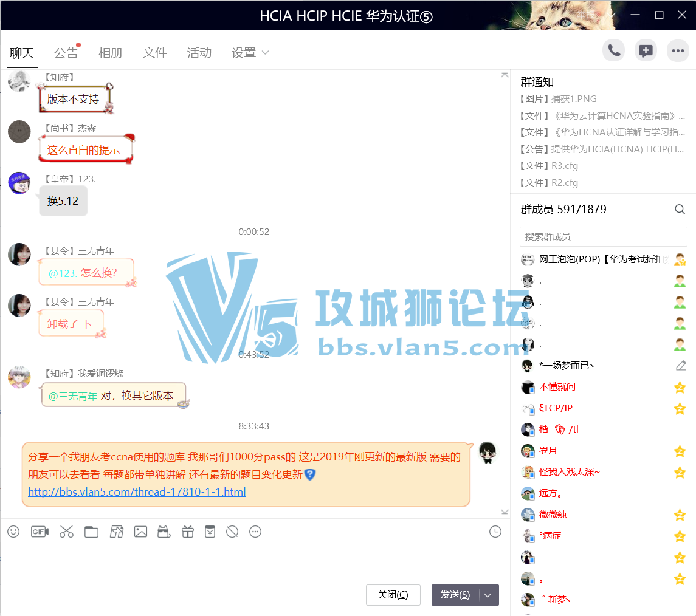This screenshot has width=696, height=616.
Task: Open the bbs.vlan5.com thread link
Action: pyautogui.click(x=137, y=492)
